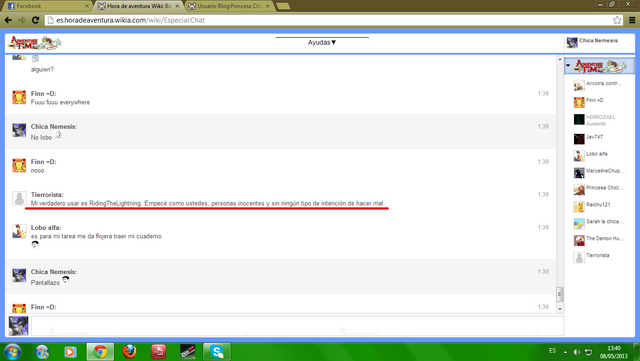Screen dimensions: 640x361
Task: Click the chat scrollbar up arrow
Action: 560,60
